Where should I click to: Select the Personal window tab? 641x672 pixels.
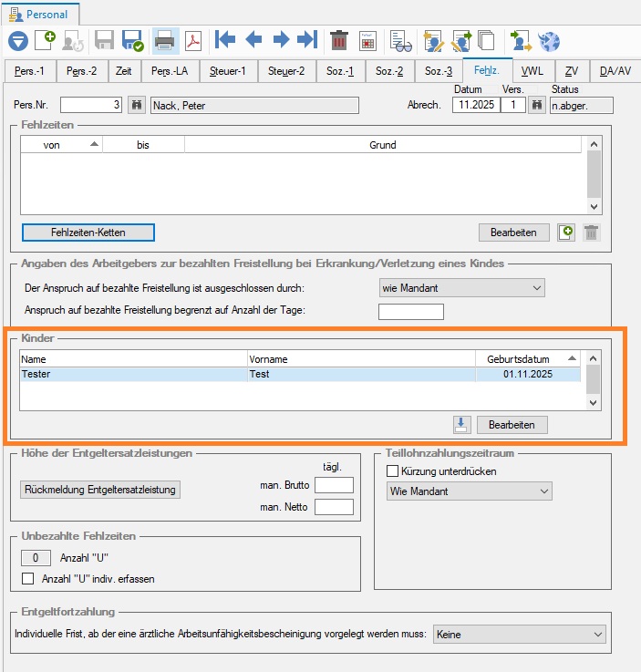(x=39, y=15)
